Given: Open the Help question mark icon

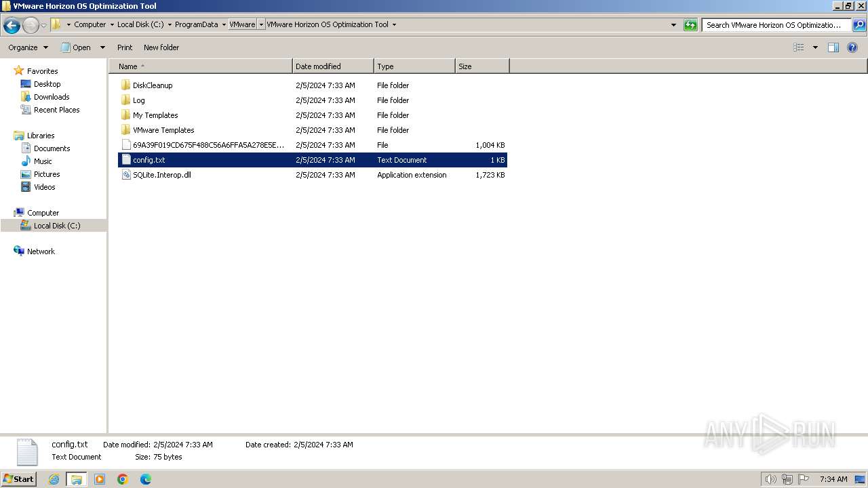Looking at the screenshot, I should (x=853, y=47).
